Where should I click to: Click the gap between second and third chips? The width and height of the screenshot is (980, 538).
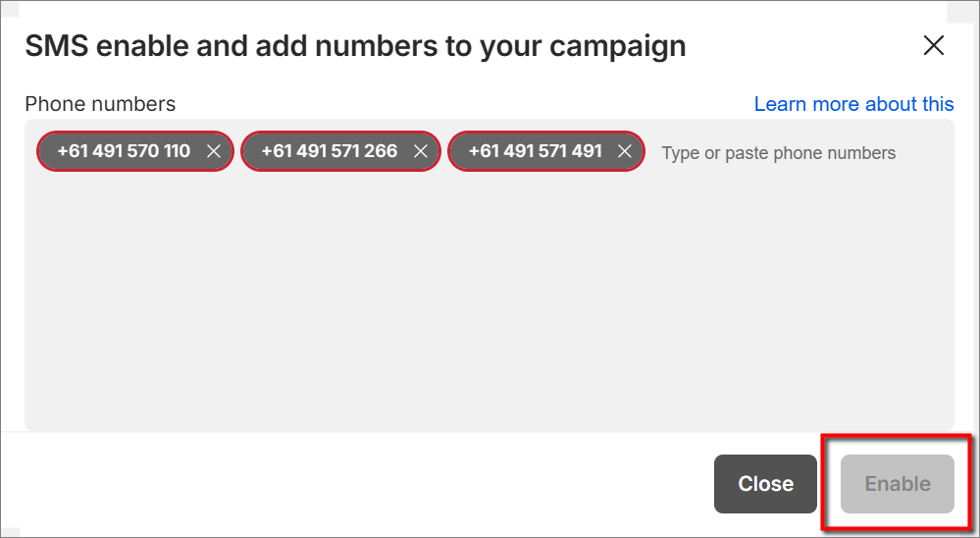coord(442,152)
